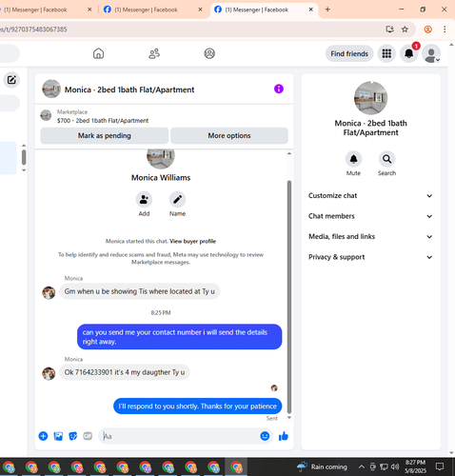Search in conversation magnifier icon
Screen dimensions: 455x476
tap(386, 159)
